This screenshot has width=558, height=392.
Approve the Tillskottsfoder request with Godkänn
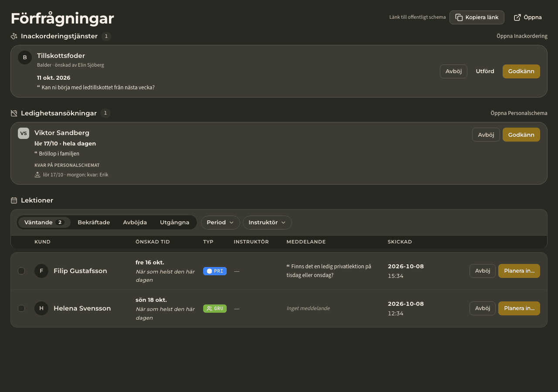pyautogui.click(x=521, y=71)
